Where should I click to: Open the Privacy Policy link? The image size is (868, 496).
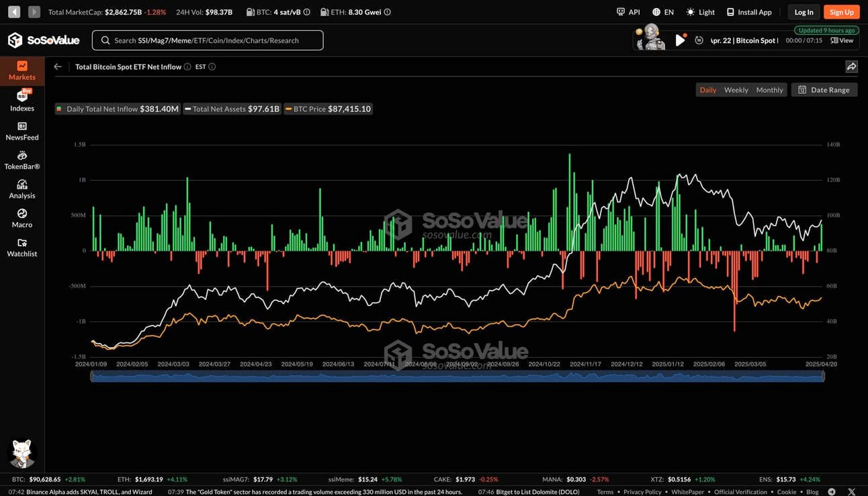pos(643,491)
